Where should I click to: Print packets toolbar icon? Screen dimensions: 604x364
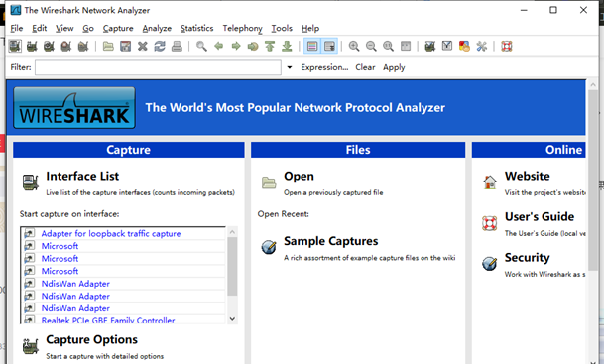coord(177,47)
